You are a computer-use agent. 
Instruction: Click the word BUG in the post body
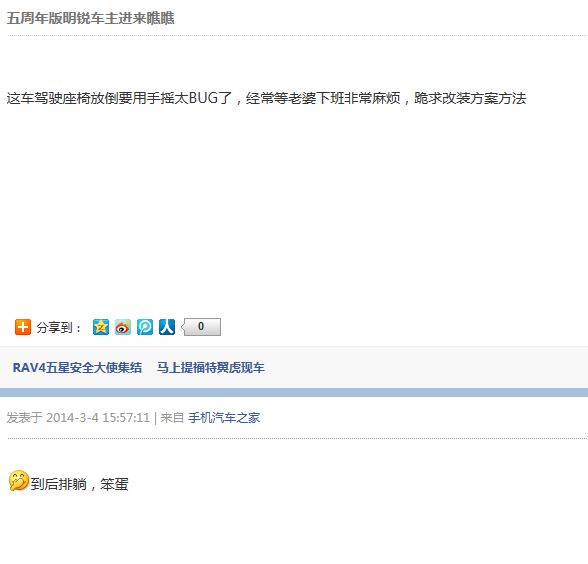[x=203, y=98]
